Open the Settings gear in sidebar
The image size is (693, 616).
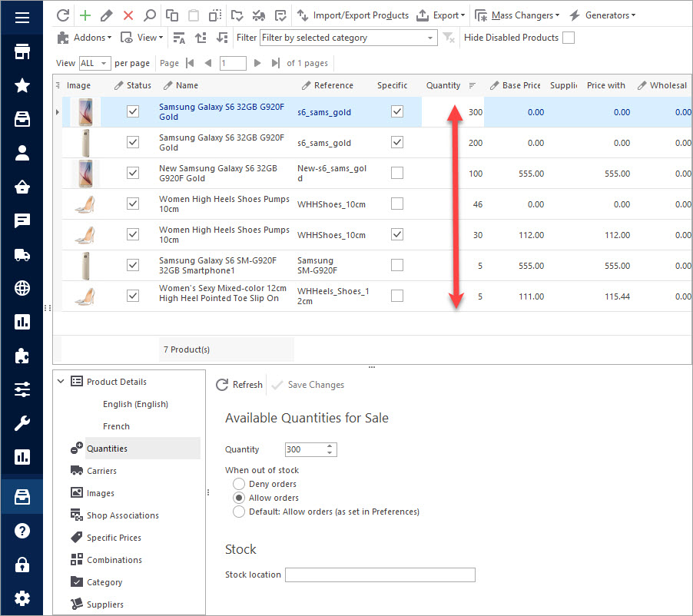[x=22, y=598]
